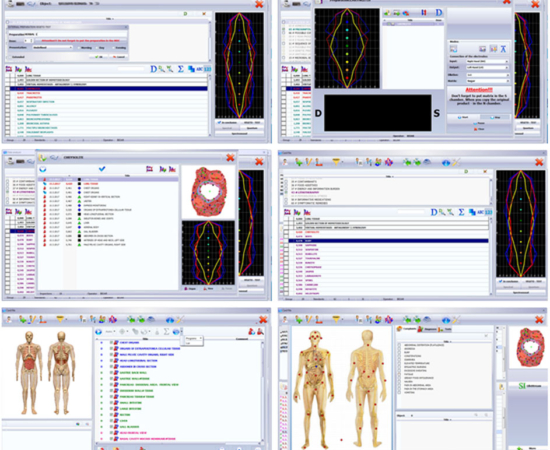This screenshot has width=550, height=450.
Task: Open funnel dropdown arrow in middle-right window toolbar
Action: coord(342,162)
